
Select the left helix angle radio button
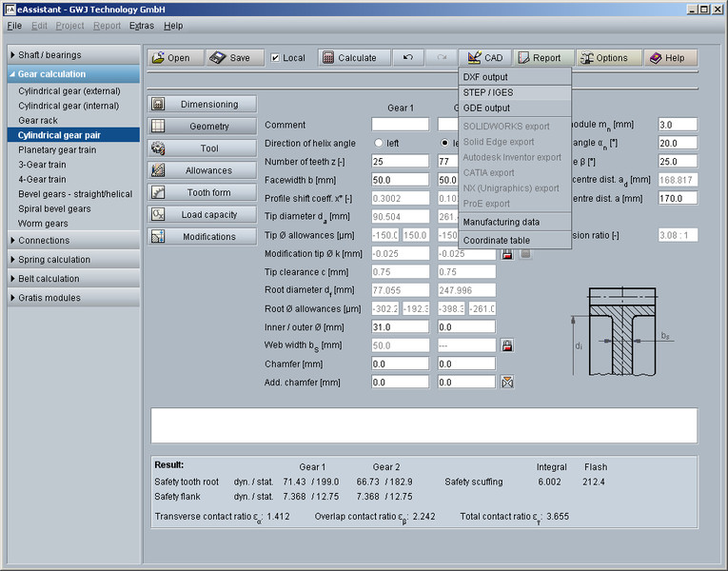pyautogui.click(x=377, y=143)
